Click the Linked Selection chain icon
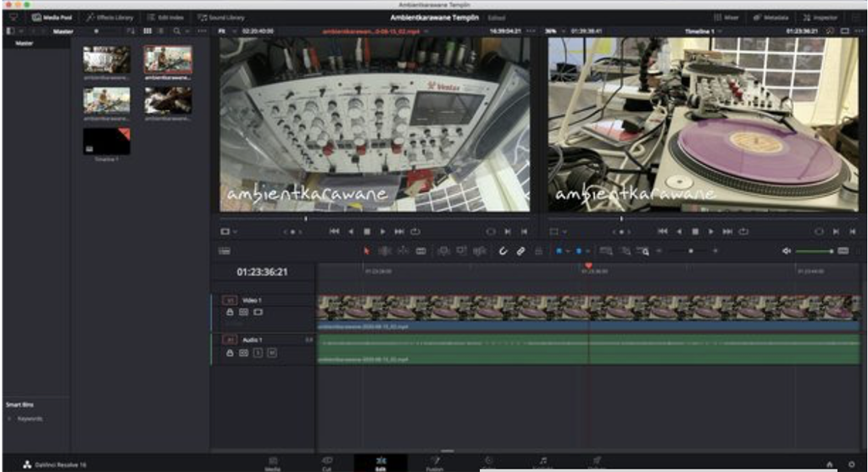 click(x=520, y=251)
